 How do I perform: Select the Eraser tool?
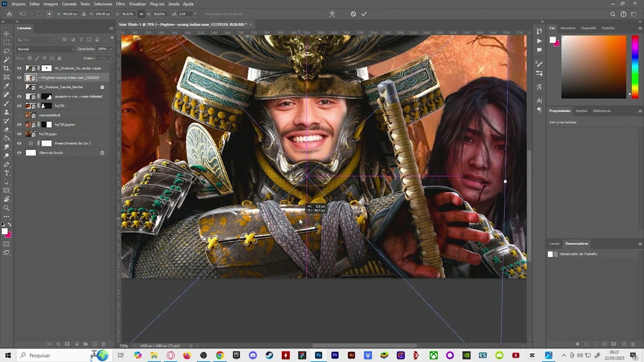click(x=7, y=129)
